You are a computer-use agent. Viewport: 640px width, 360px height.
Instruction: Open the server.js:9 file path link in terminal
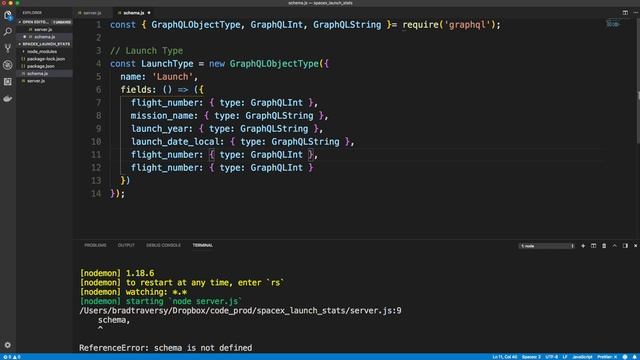[x=240, y=311]
